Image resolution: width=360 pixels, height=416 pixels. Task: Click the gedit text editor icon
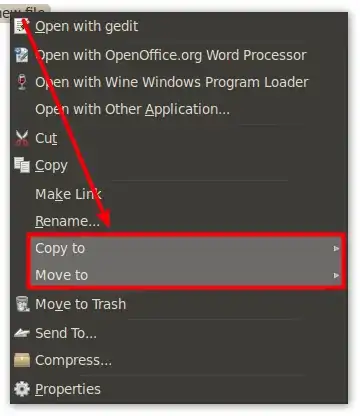pyautogui.click(x=21, y=26)
